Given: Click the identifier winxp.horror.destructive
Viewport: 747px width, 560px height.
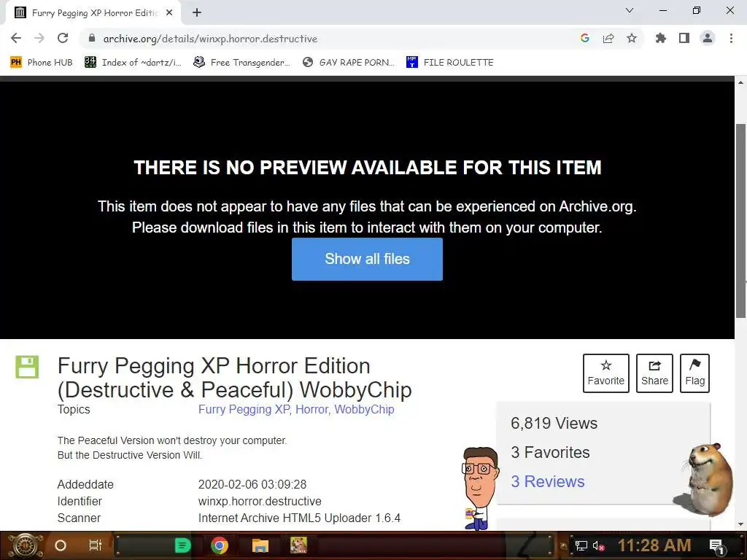Looking at the screenshot, I should point(260,502).
